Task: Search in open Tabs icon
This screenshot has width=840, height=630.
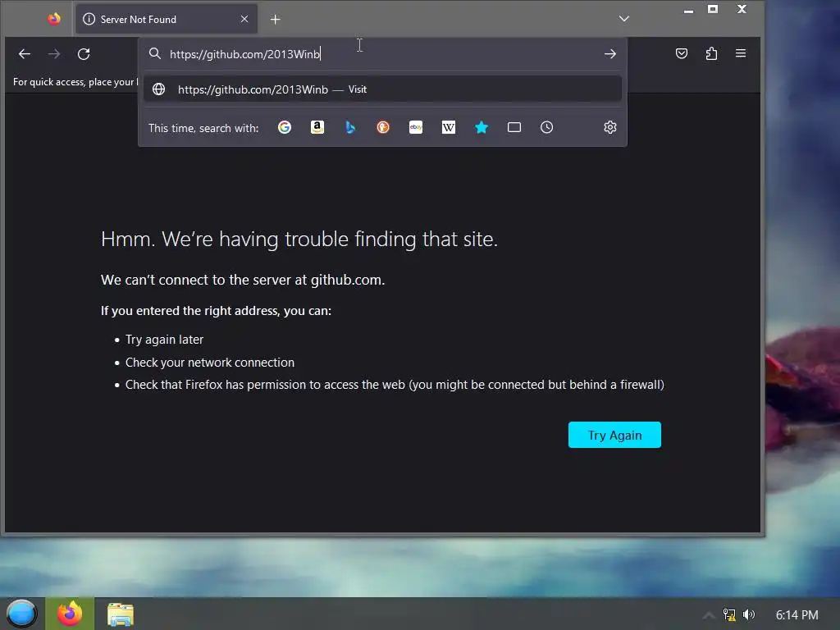Action: (514, 127)
